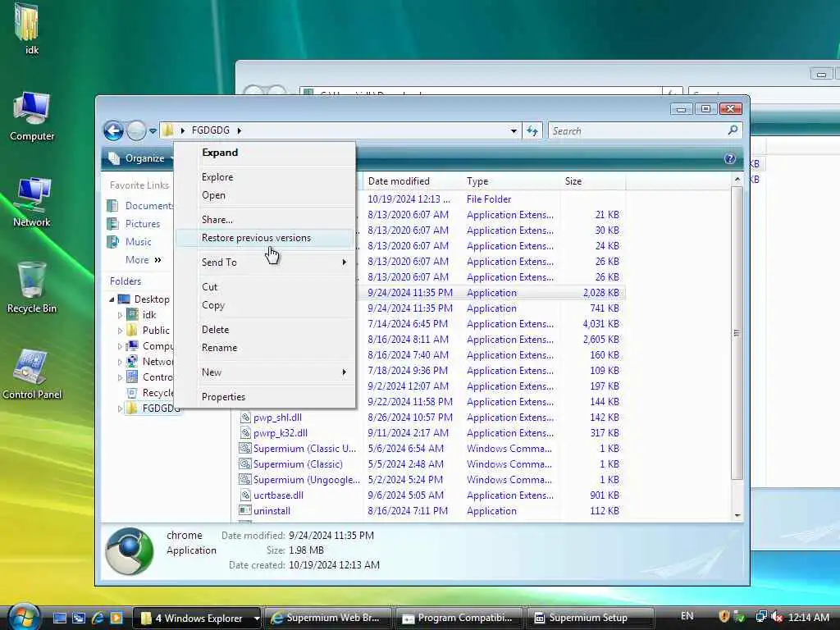Choose Restore previous versions
840x630 pixels.
pyautogui.click(x=265, y=238)
